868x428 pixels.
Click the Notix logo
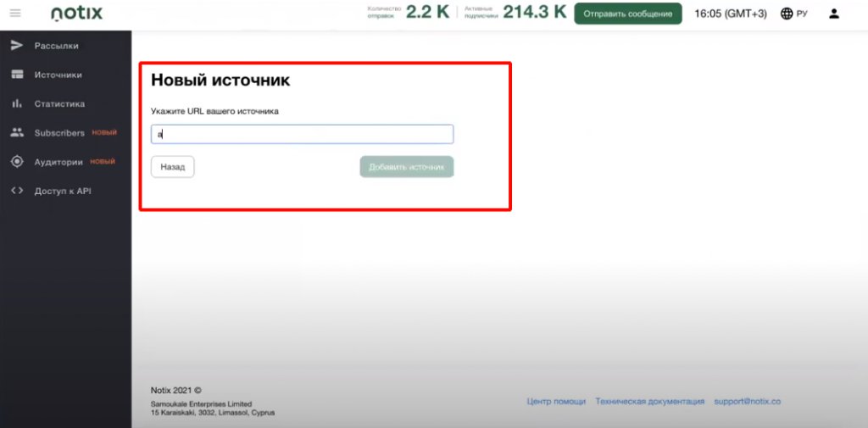pyautogui.click(x=77, y=13)
